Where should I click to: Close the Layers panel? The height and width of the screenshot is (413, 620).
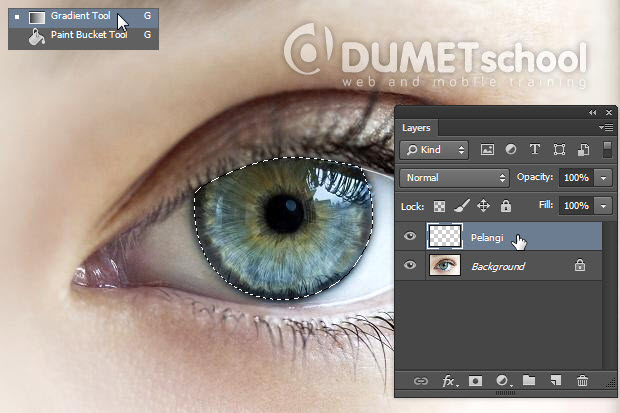(609, 113)
